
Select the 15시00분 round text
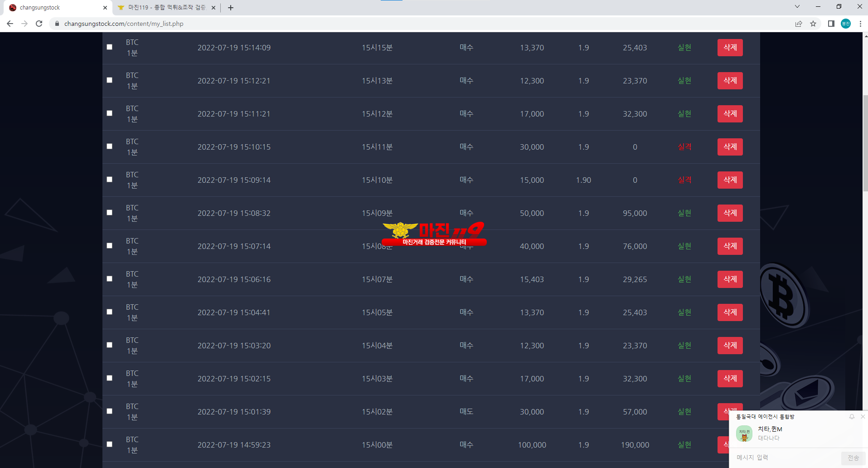[x=377, y=445]
